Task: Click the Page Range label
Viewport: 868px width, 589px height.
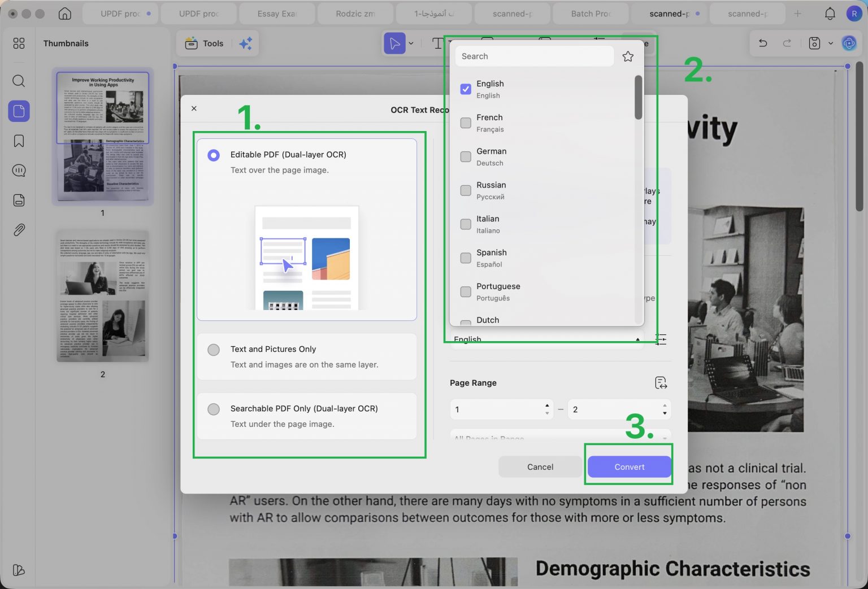Action: tap(473, 383)
